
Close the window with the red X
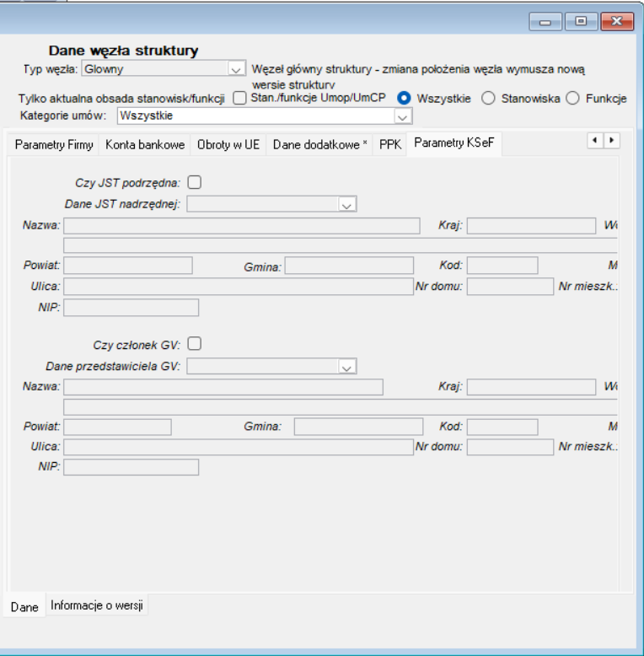tap(617, 22)
